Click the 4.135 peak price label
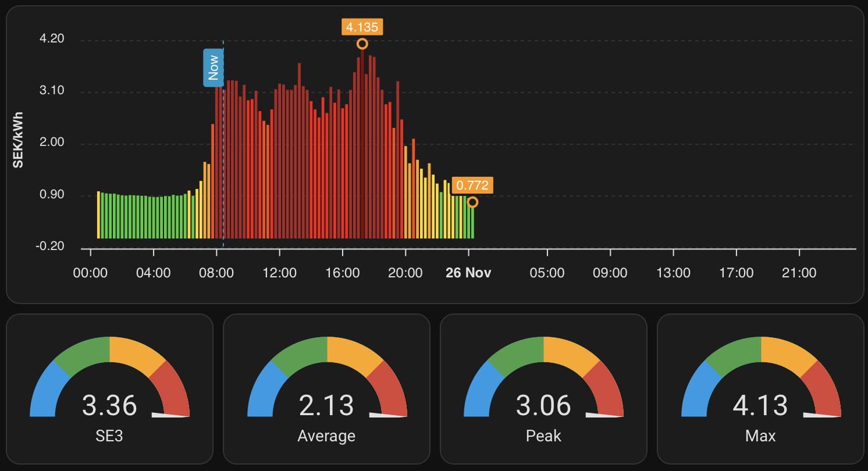868x471 pixels. [x=362, y=27]
